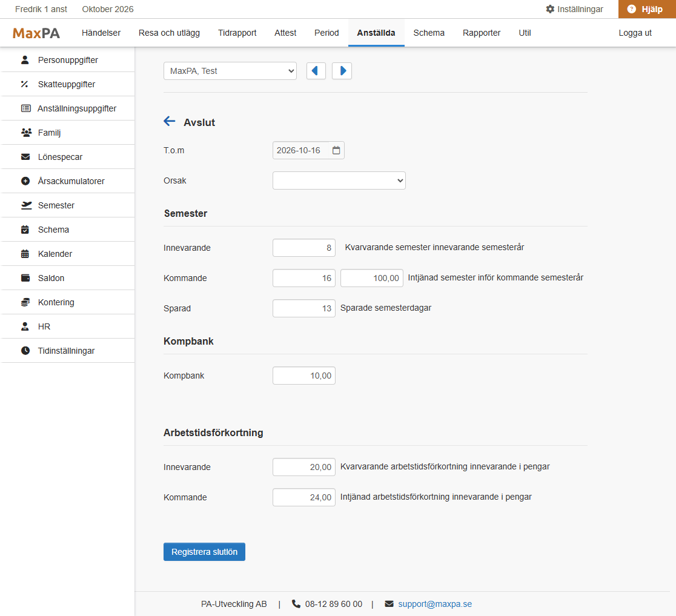The width and height of the screenshot is (676, 616).
Task: Click the Semester airplane icon
Action: click(26, 205)
